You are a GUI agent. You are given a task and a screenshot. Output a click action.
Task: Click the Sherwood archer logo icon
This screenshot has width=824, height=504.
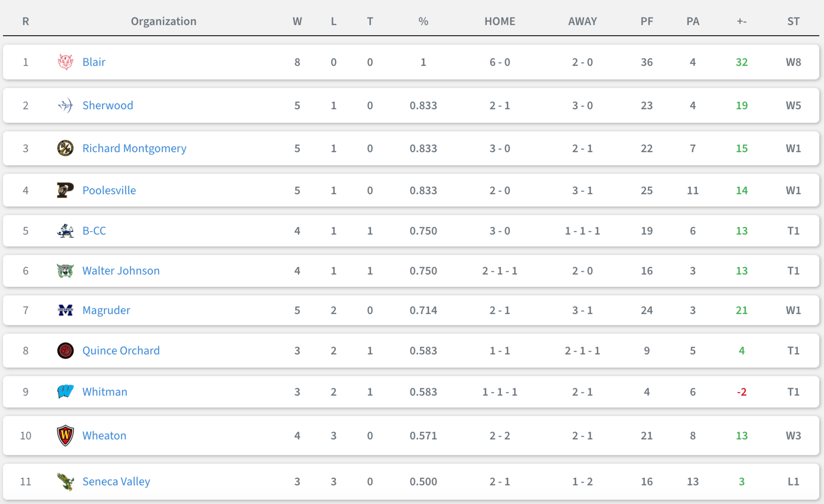(x=65, y=106)
